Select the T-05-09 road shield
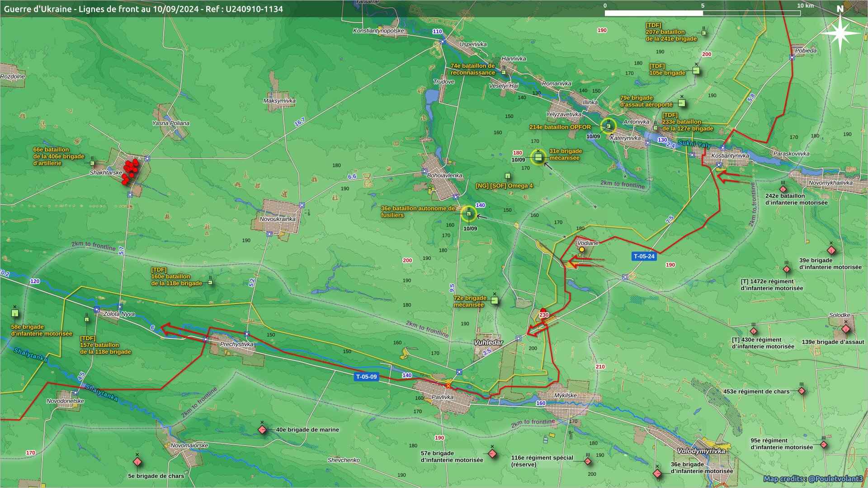868x488 pixels. (x=366, y=376)
